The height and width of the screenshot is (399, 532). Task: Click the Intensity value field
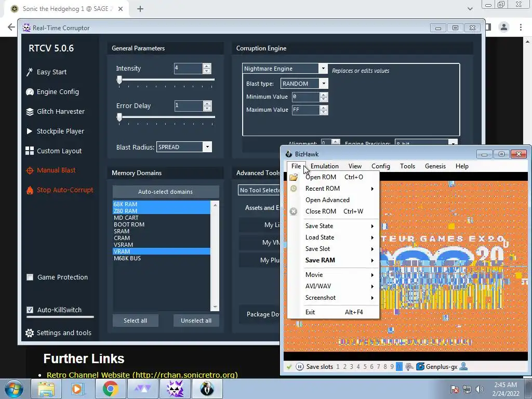188,68
